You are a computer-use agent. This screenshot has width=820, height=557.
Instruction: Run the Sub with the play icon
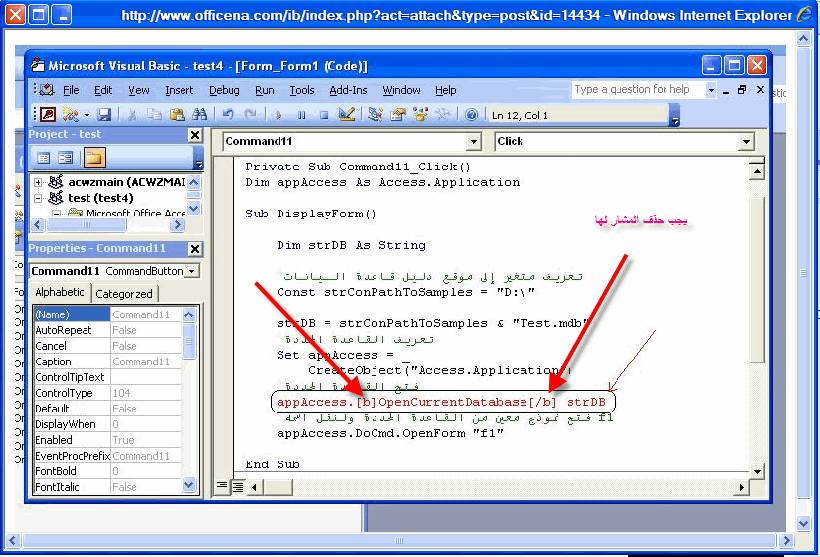[x=279, y=115]
